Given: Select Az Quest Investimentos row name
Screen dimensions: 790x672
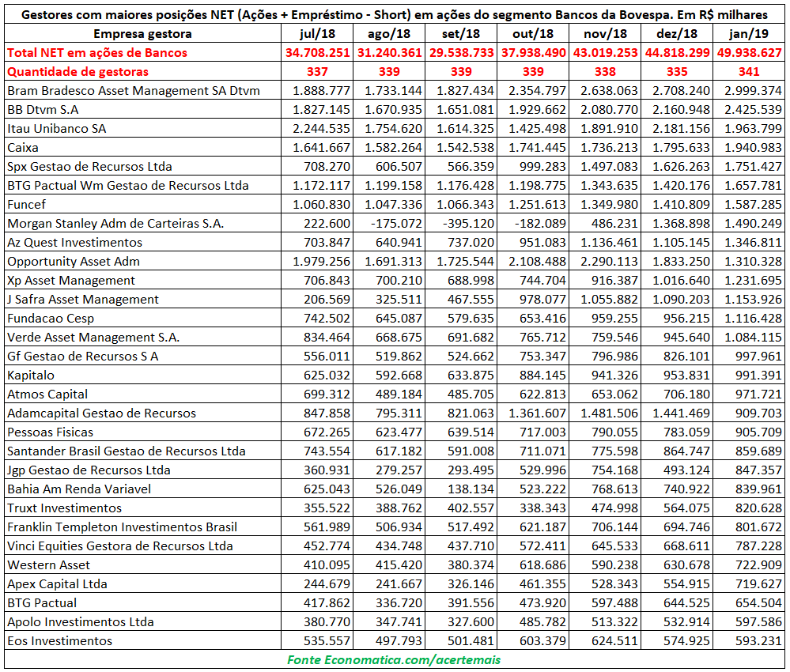Looking at the screenshot, I should point(74,242).
